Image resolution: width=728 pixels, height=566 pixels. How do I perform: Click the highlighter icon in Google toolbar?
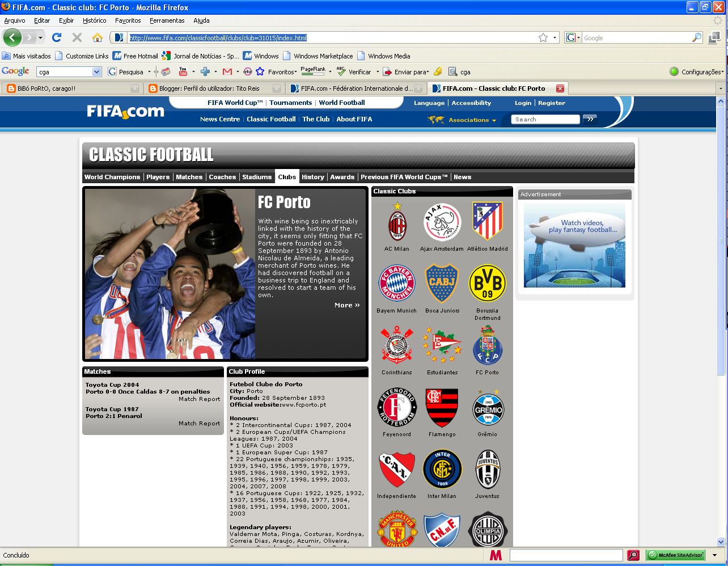click(438, 71)
